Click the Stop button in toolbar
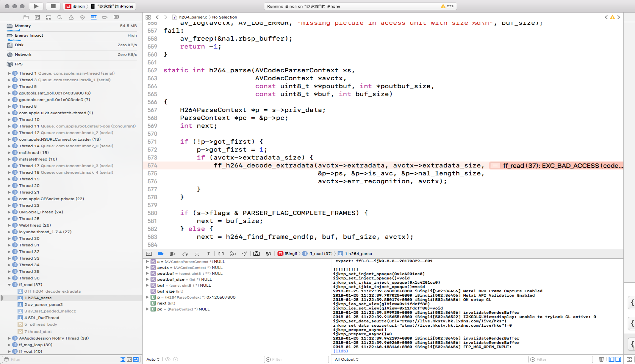Viewport: 635px width, 364px height. tap(53, 6)
